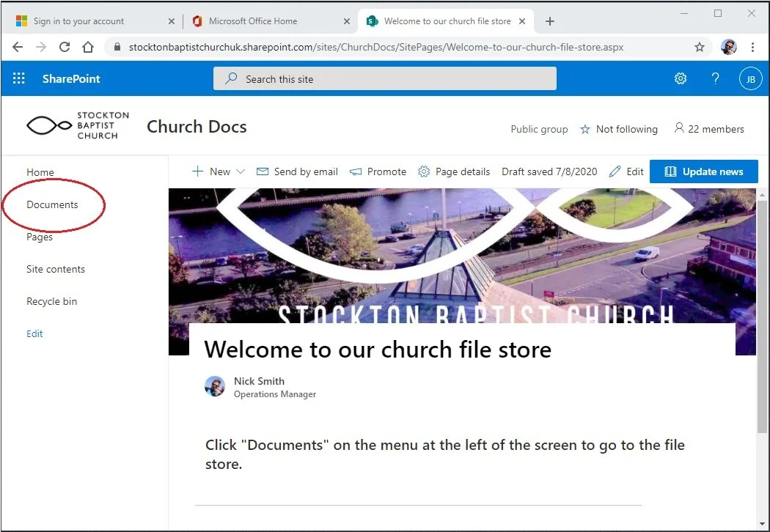Close the Microsoft Office Home tab
The height and width of the screenshot is (532, 770).
pyautogui.click(x=347, y=21)
